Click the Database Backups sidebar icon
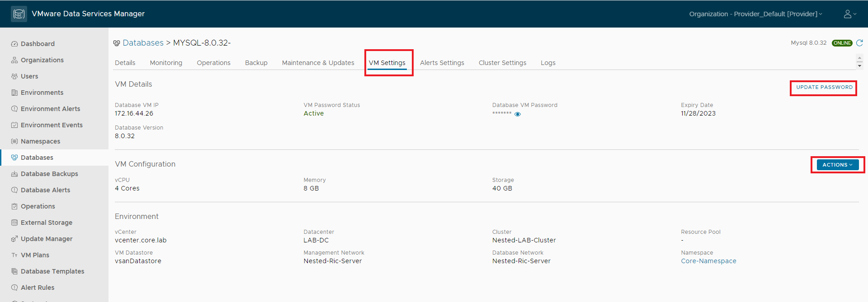The height and width of the screenshot is (302, 868). tap(14, 174)
